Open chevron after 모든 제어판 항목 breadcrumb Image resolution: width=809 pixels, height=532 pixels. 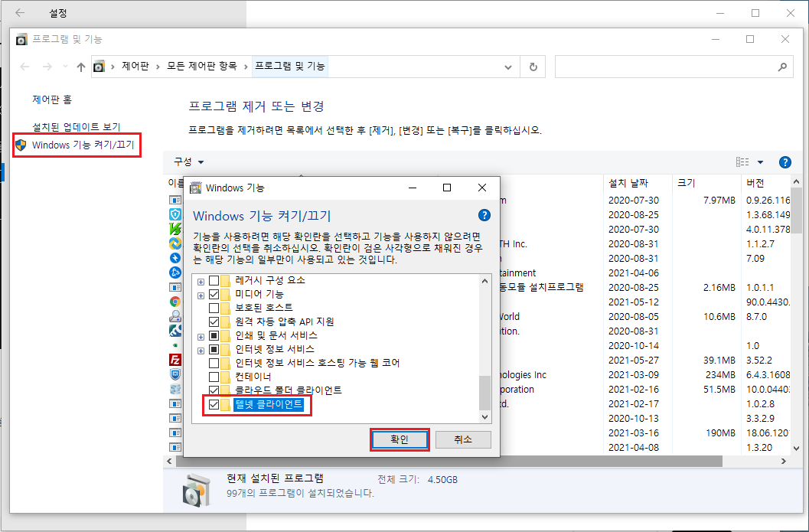click(x=245, y=67)
